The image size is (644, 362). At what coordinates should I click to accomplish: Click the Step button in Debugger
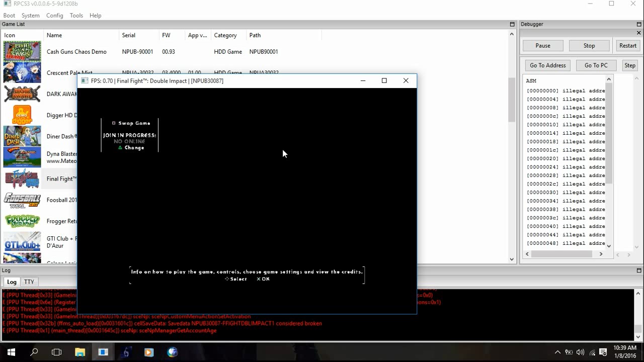pyautogui.click(x=629, y=65)
